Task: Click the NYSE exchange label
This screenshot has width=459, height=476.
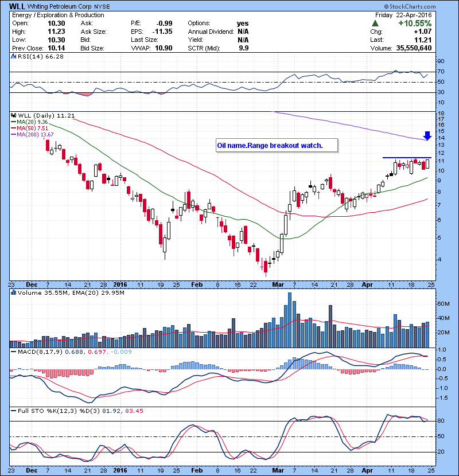Action: (102, 7)
